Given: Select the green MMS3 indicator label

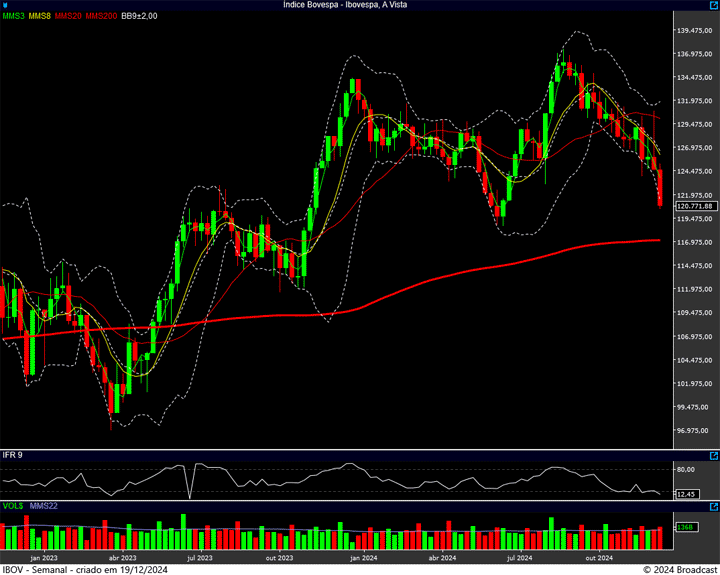Looking at the screenshot, I should pos(13,16).
